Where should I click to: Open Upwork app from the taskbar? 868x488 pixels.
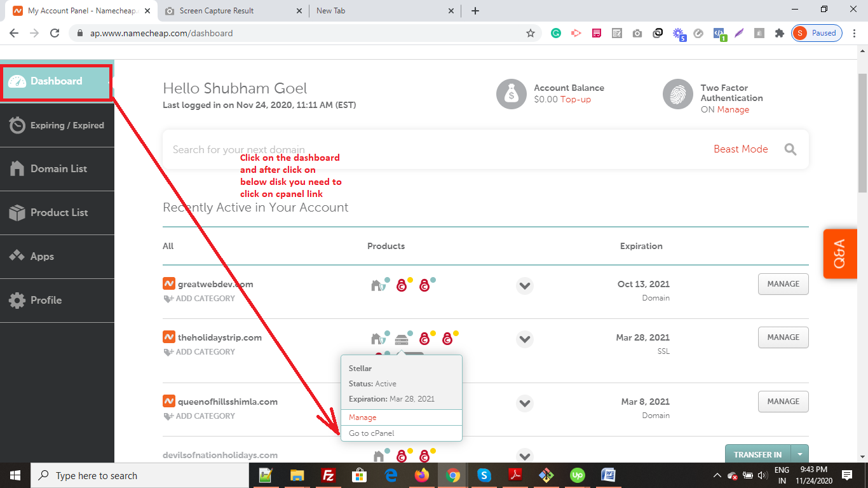pyautogui.click(x=577, y=475)
